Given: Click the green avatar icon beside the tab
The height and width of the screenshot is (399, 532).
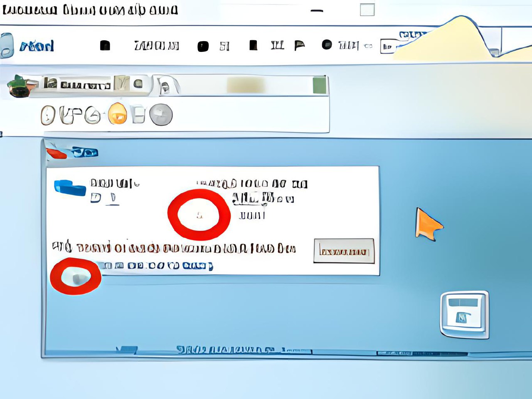Looking at the screenshot, I should (20, 86).
